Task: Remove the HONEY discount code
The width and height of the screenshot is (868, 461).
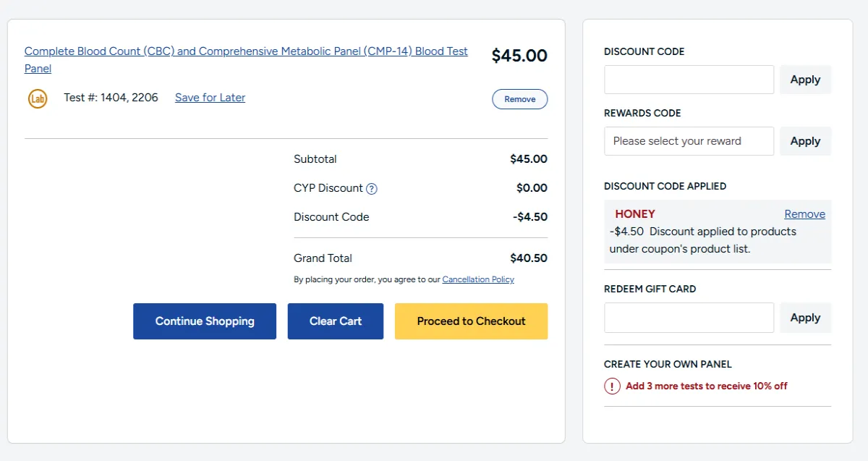Action: pyautogui.click(x=804, y=213)
